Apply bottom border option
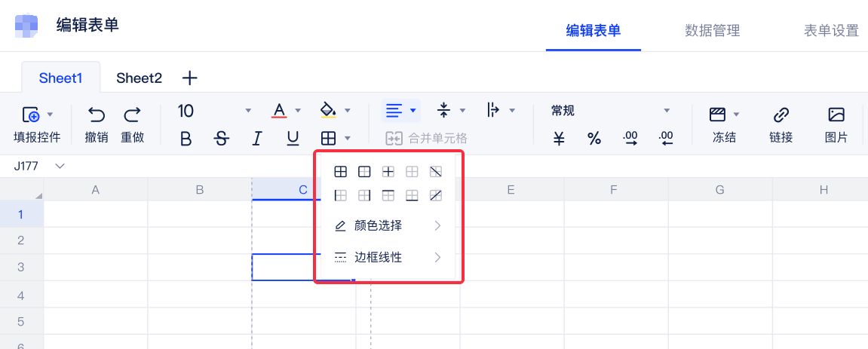 [412, 196]
